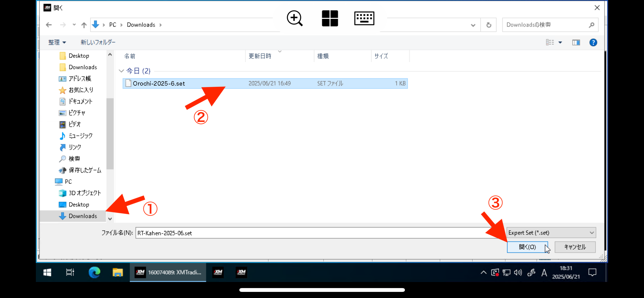Select お気に入り in navigation pane
644x298 pixels.
click(81, 90)
